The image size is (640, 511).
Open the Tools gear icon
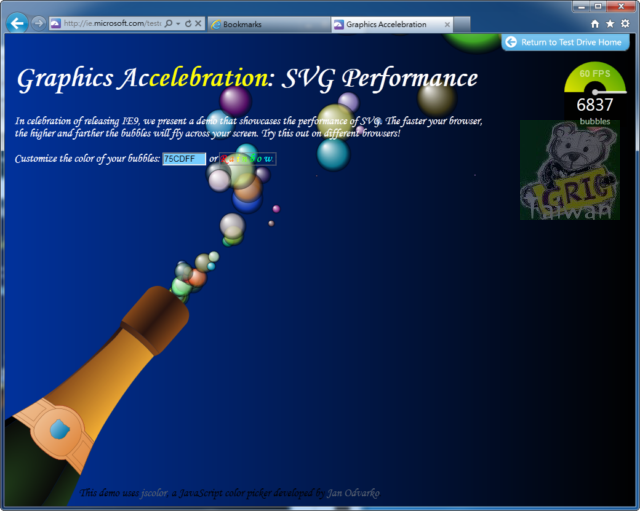[625, 24]
